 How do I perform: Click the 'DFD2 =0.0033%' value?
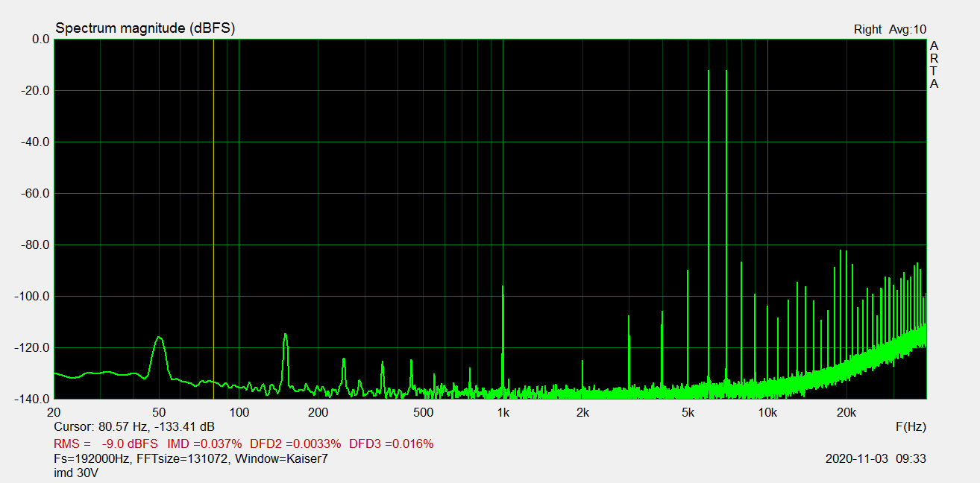(x=295, y=444)
